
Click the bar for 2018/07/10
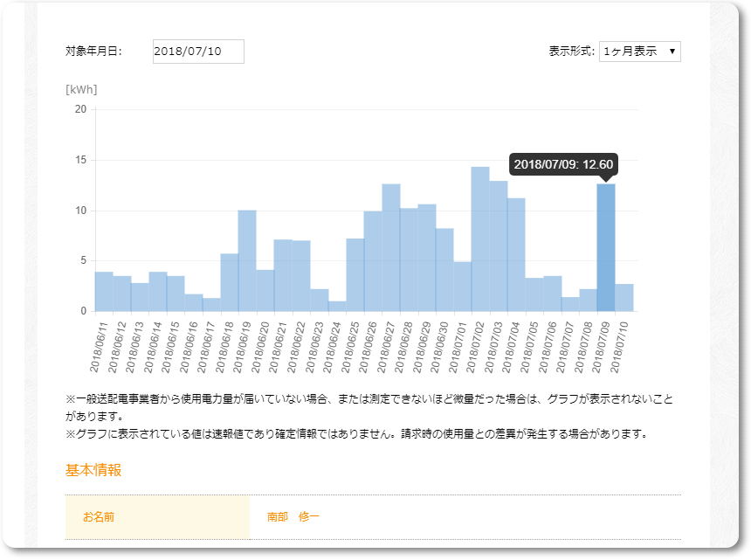click(624, 298)
